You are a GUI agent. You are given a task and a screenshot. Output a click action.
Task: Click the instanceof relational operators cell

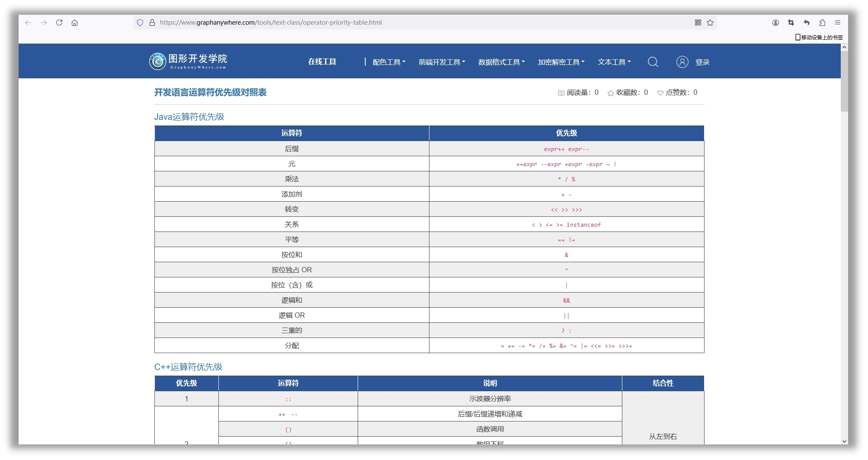(x=567, y=225)
